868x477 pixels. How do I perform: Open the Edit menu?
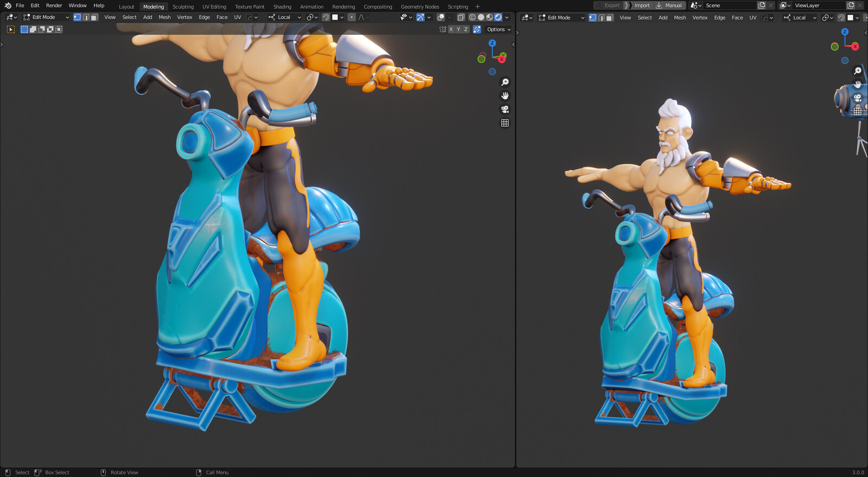pos(35,5)
